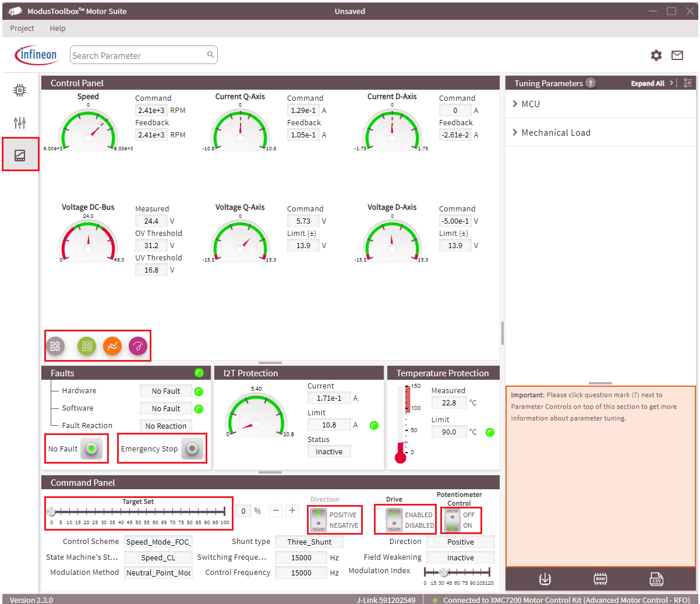This screenshot has width=700, height=604.
Task: Click the J-Link 591202549 status text
Action: (x=386, y=600)
